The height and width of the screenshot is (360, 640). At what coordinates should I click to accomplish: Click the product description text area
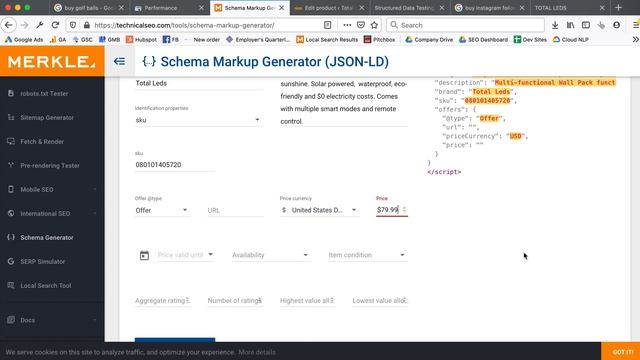click(344, 102)
